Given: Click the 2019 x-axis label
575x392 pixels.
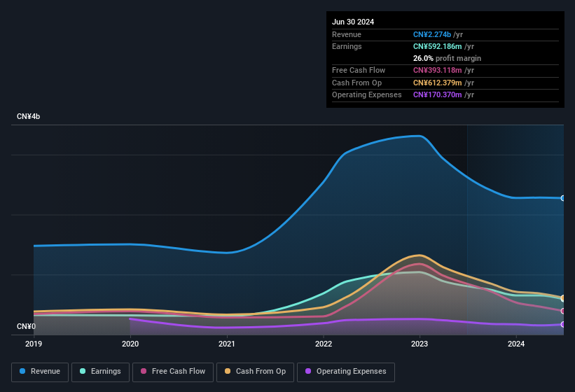Looking at the screenshot, I should 34,344.
